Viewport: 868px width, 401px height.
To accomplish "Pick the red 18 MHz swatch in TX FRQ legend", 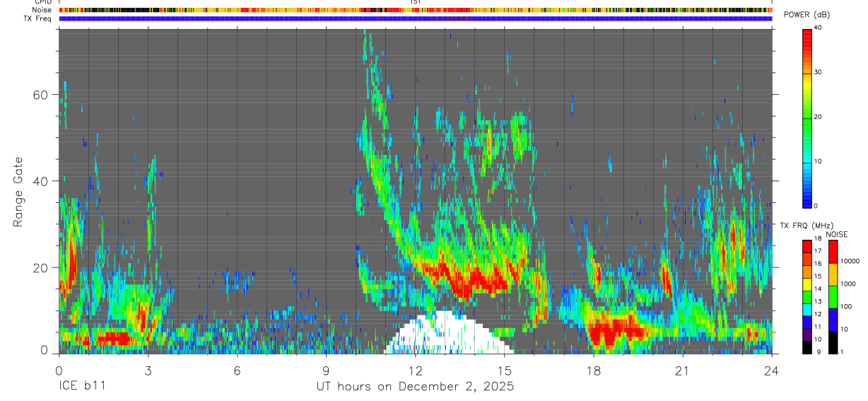I will click(807, 246).
